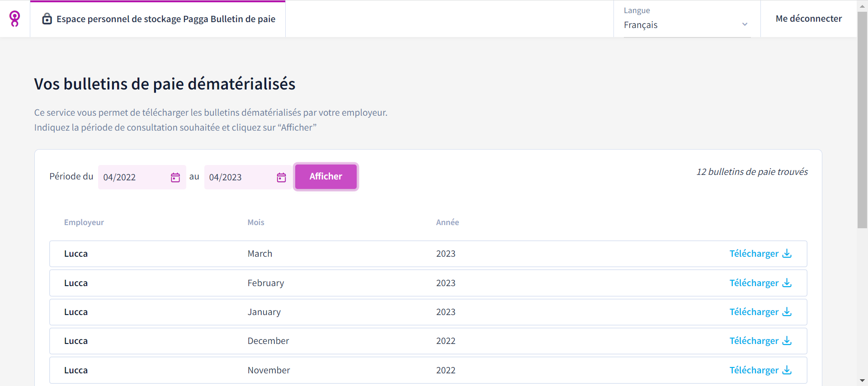Open the end date calendar picker icon

tap(281, 177)
